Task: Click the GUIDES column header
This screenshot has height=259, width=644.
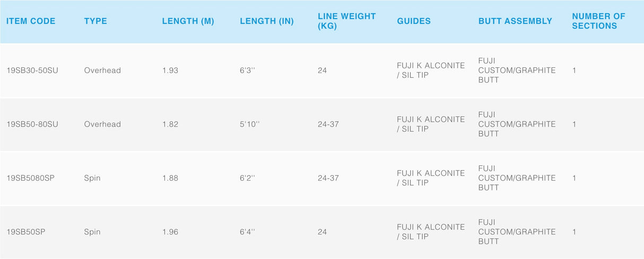Action: (x=414, y=21)
